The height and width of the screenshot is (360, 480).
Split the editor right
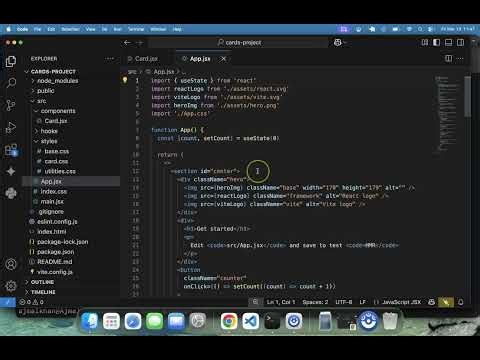click(449, 59)
